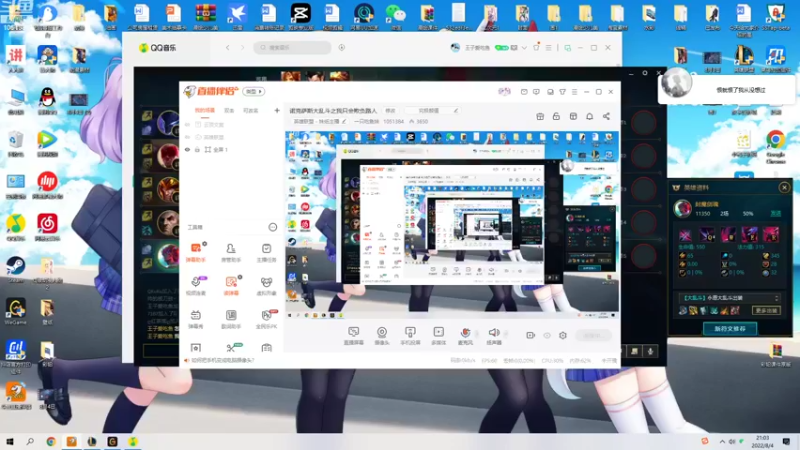Select the first scene tab highlighted in orange
Image resolution: width=800 pixels, height=450 pixels.
coord(205,110)
